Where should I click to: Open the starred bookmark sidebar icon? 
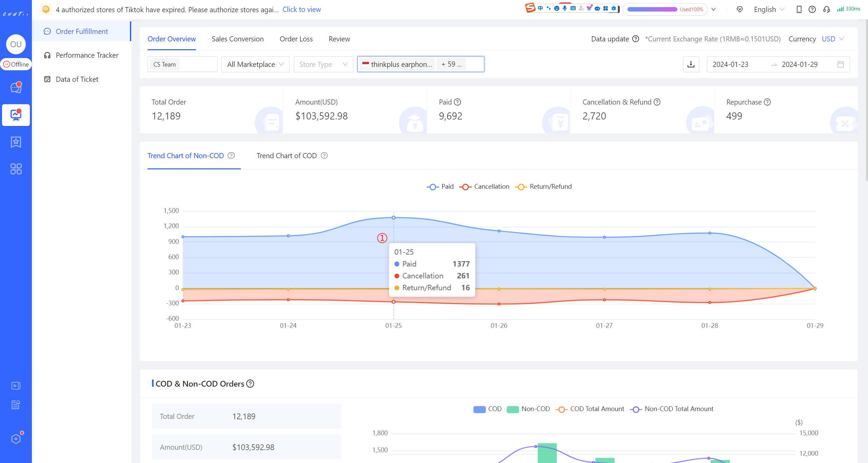point(16,142)
